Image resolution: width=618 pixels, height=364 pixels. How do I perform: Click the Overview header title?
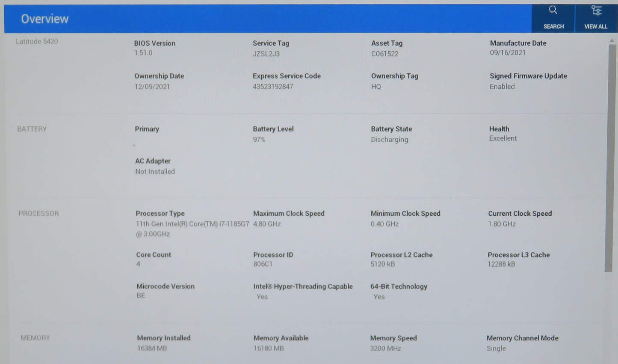tap(45, 19)
